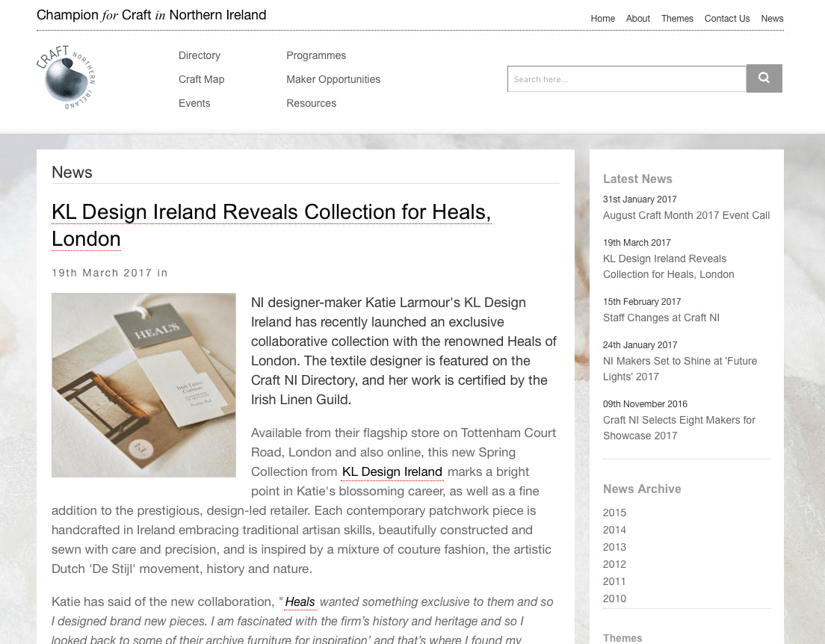Click the 'Champion for Craft in Northern Ireland' tagline
Screen dimensions: 825x644
pos(152,15)
